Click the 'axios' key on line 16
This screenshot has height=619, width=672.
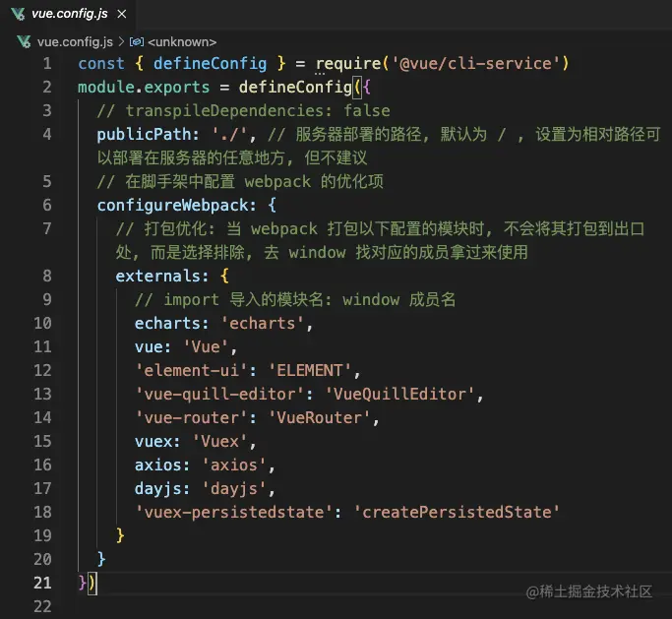[x=158, y=464]
